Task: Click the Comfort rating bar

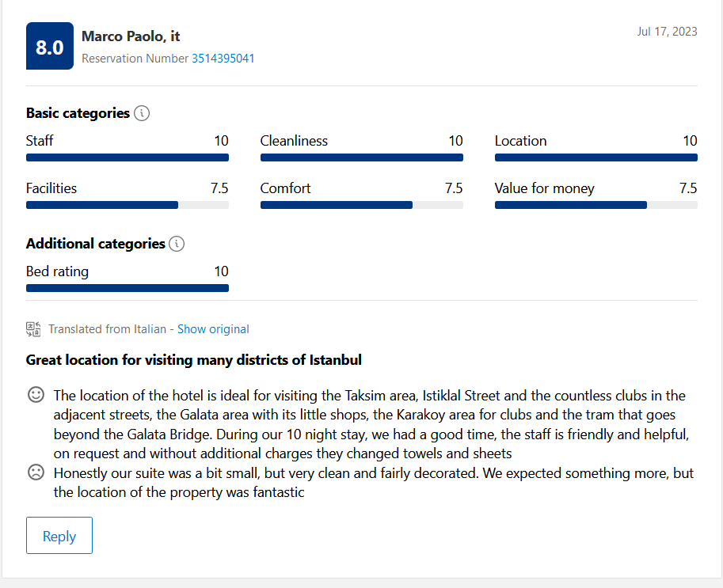Action: tap(362, 205)
